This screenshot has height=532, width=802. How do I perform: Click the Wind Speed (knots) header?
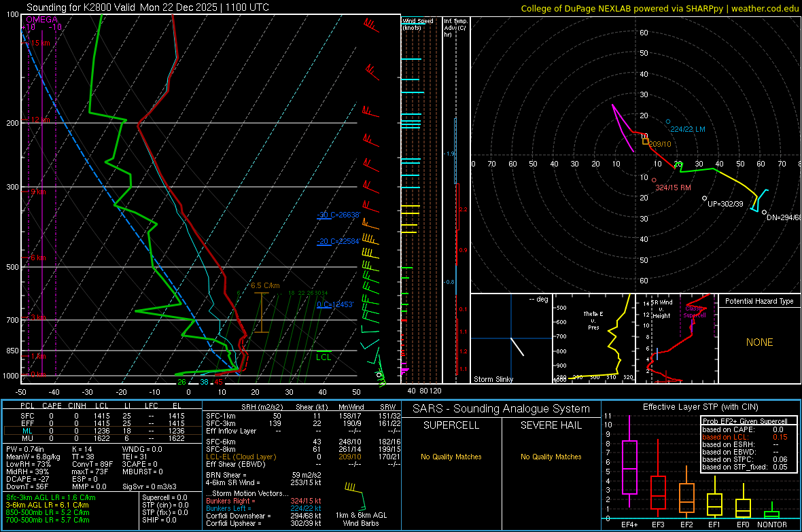418,24
